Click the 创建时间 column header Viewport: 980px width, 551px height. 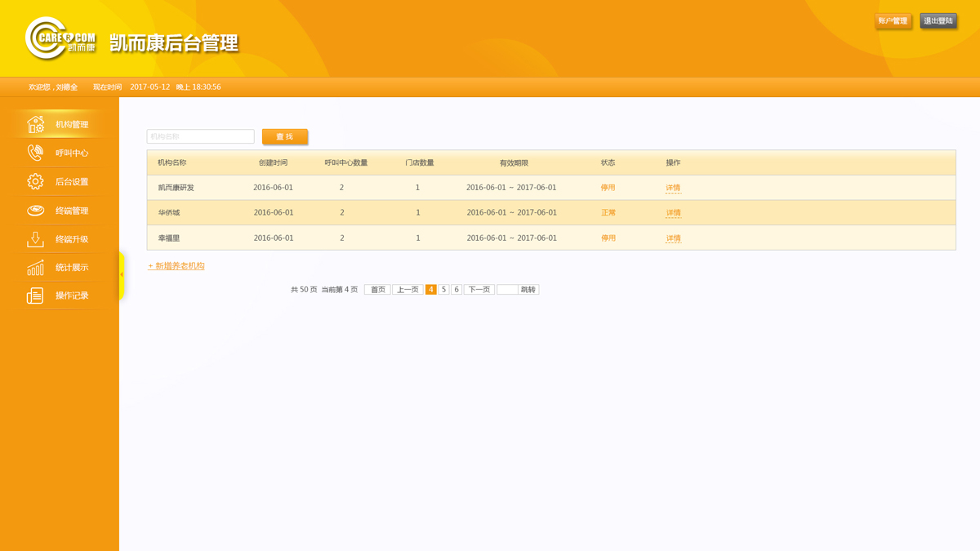click(x=273, y=163)
